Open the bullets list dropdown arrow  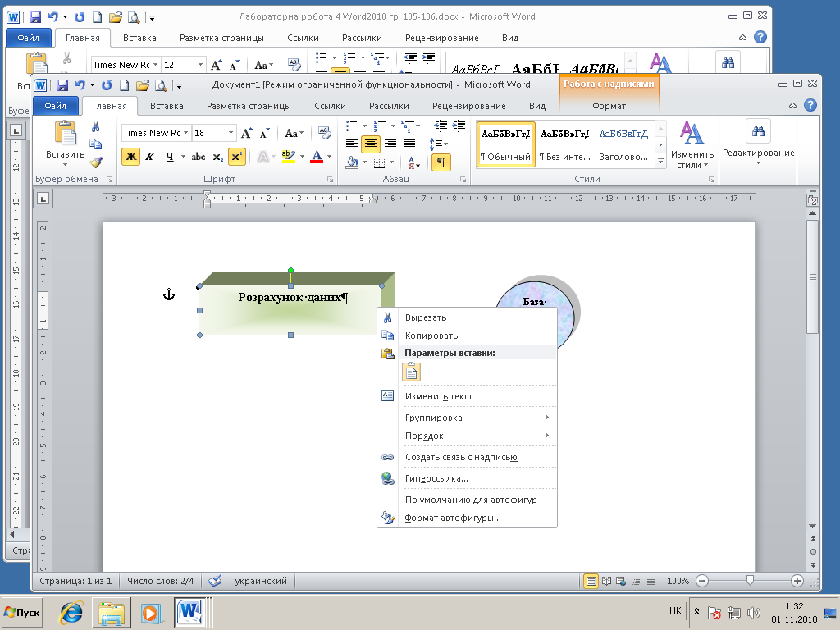[x=364, y=126]
